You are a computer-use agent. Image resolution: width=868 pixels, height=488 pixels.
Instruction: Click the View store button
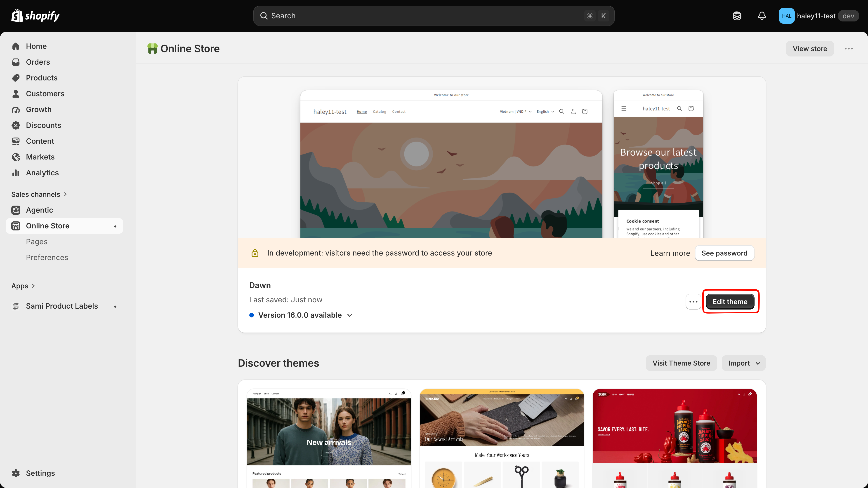point(810,49)
